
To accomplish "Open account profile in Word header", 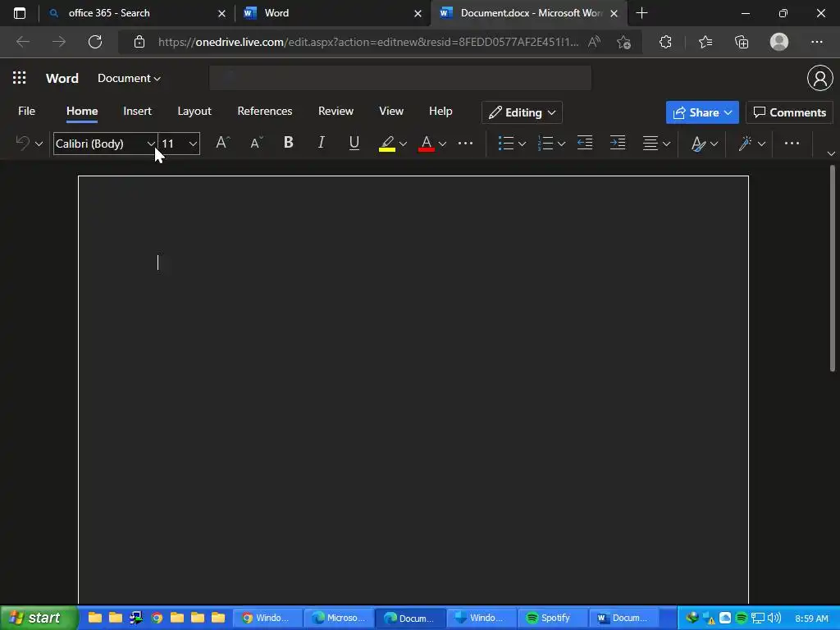I will coord(819,78).
